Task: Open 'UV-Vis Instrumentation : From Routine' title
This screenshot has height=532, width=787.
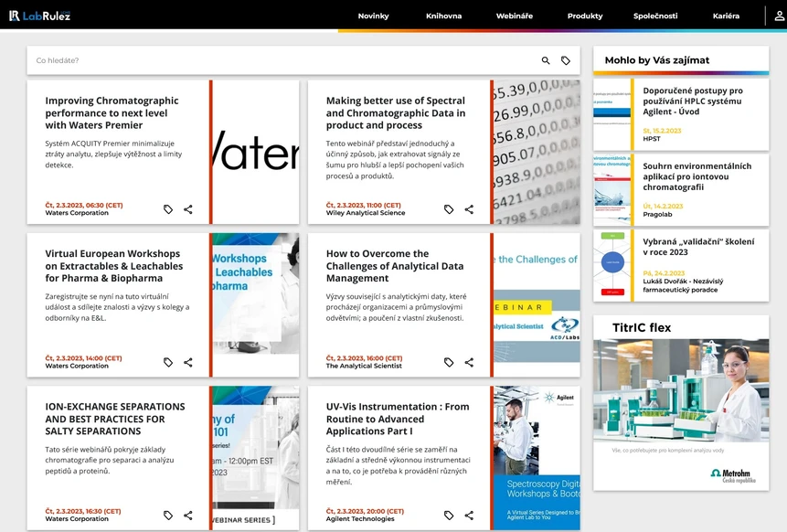Action: point(398,419)
